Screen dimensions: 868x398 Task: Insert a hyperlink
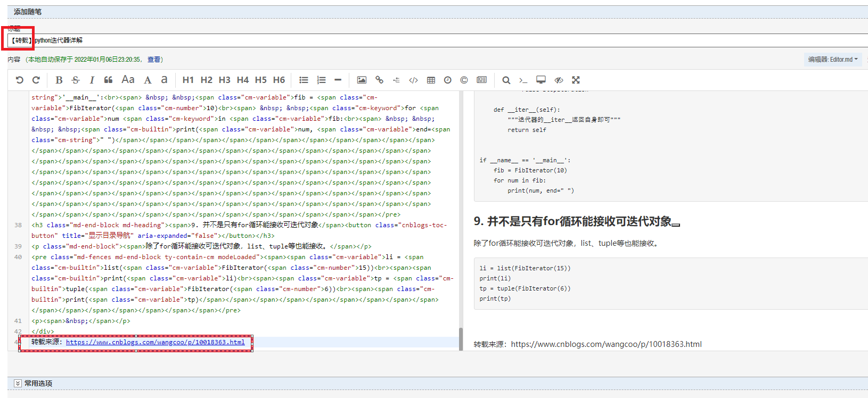[379, 80]
